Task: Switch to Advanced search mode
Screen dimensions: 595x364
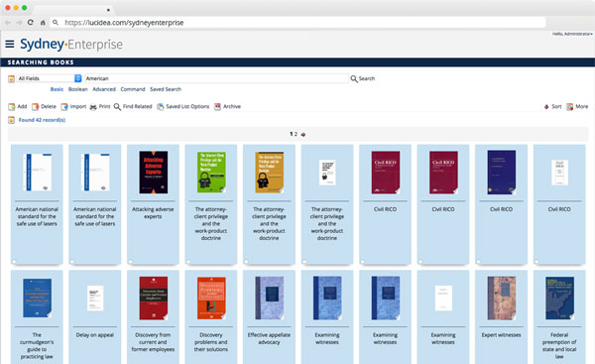Action: [x=104, y=89]
